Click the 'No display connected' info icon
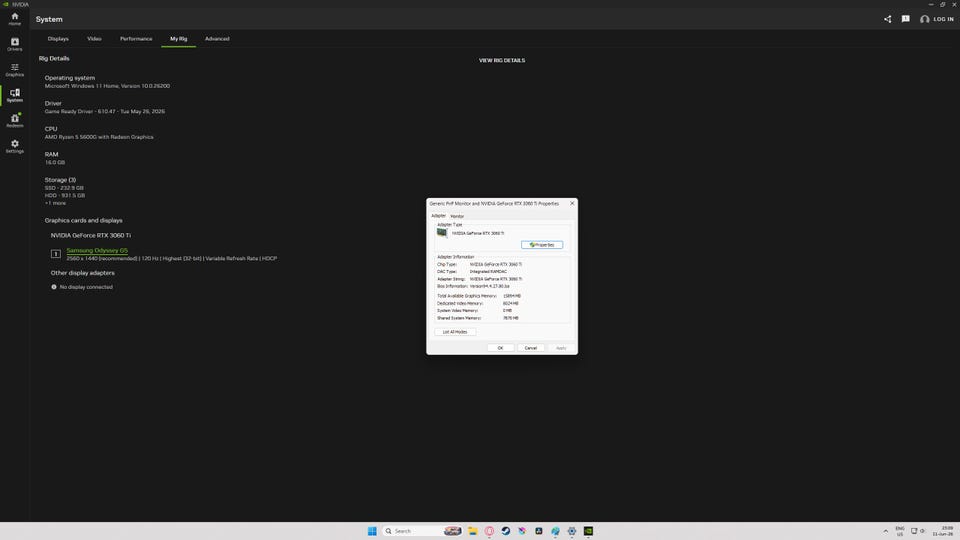Image resolution: width=960 pixels, height=540 pixels. coord(54,287)
